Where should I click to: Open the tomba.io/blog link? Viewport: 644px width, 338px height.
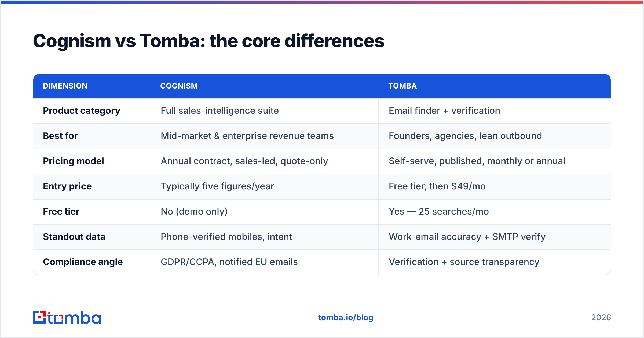[x=346, y=318]
